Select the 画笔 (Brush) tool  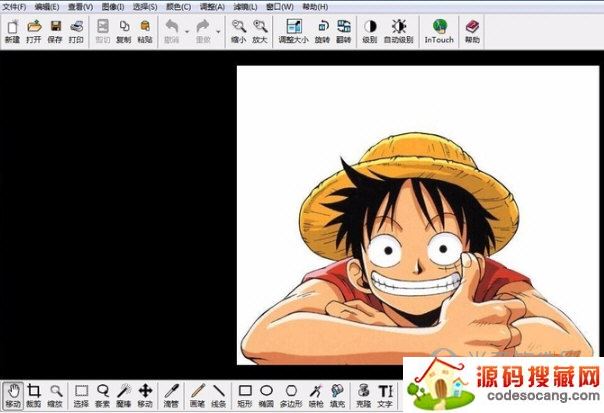click(x=198, y=395)
